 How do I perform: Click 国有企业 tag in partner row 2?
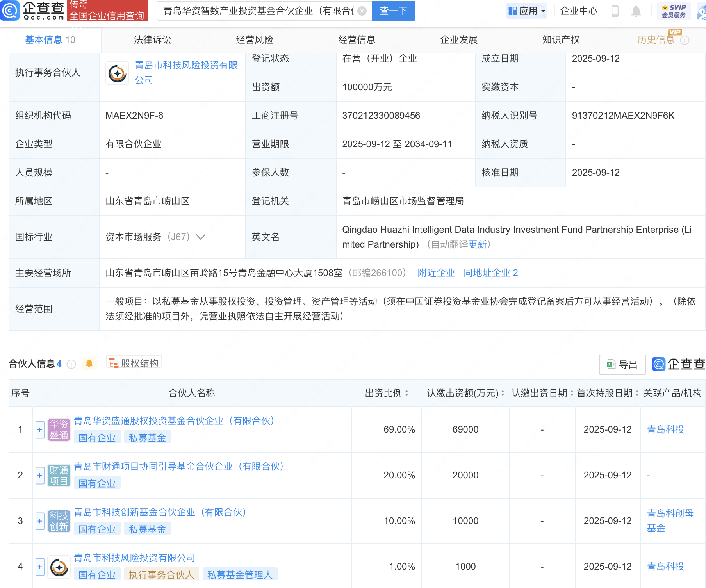point(97,483)
